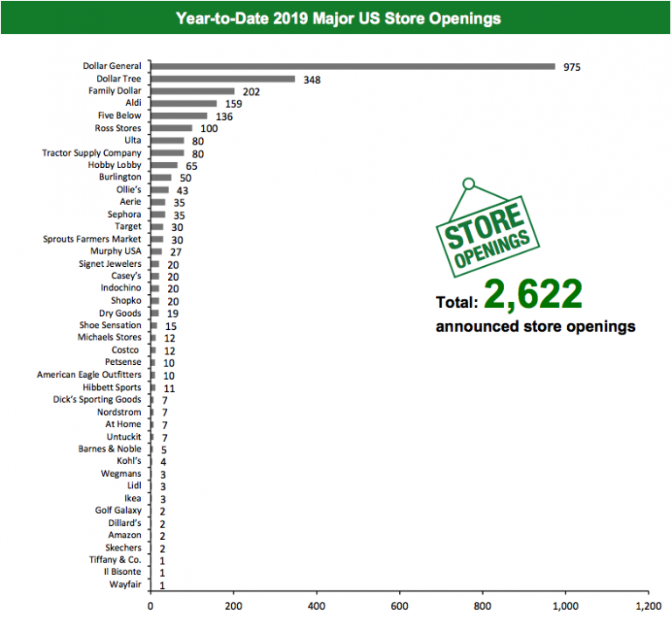This screenshot has height=631, width=672.
Task: Click the 'Ulta' label
Action: (x=133, y=140)
